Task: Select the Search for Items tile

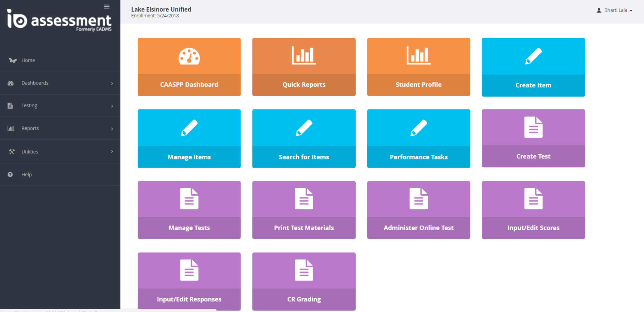Action: (x=304, y=138)
